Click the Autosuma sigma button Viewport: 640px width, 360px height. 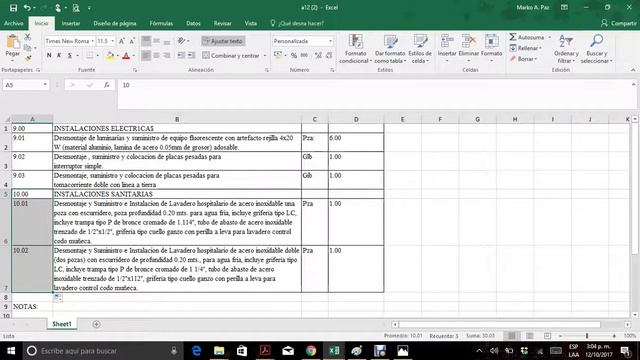pos(527,37)
